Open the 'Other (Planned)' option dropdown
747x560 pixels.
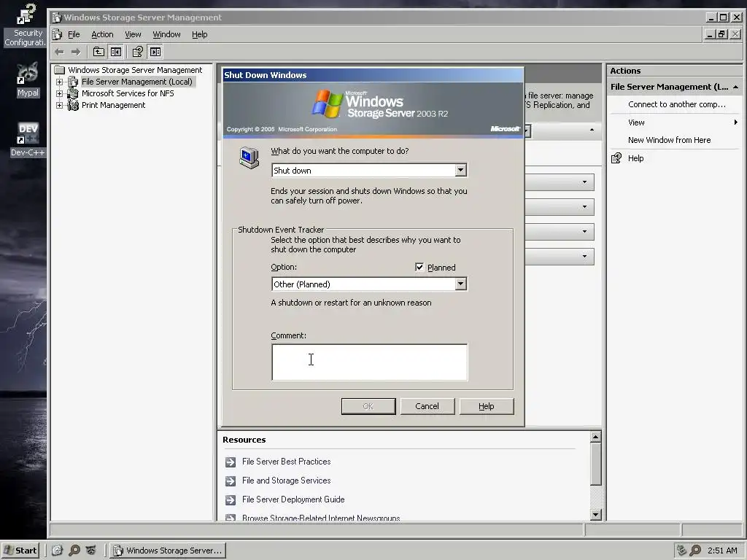click(460, 284)
